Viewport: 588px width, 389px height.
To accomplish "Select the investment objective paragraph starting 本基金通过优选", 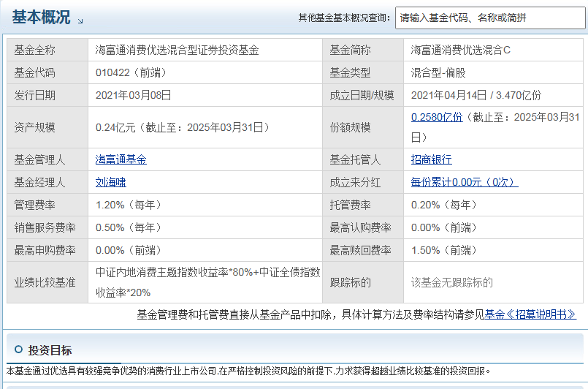I will tap(248, 371).
